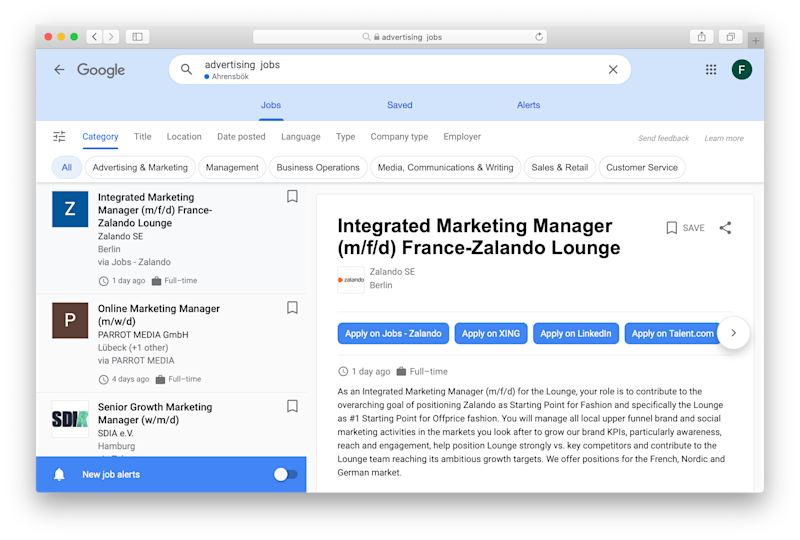Click the Ahrensbök location under search query
800x540 pixels.
coord(230,77)
